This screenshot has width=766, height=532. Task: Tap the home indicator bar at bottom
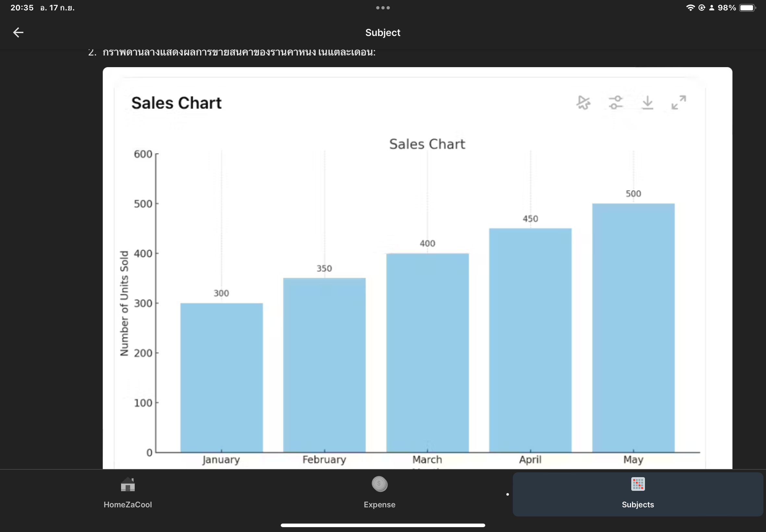[x=383, y=525]
